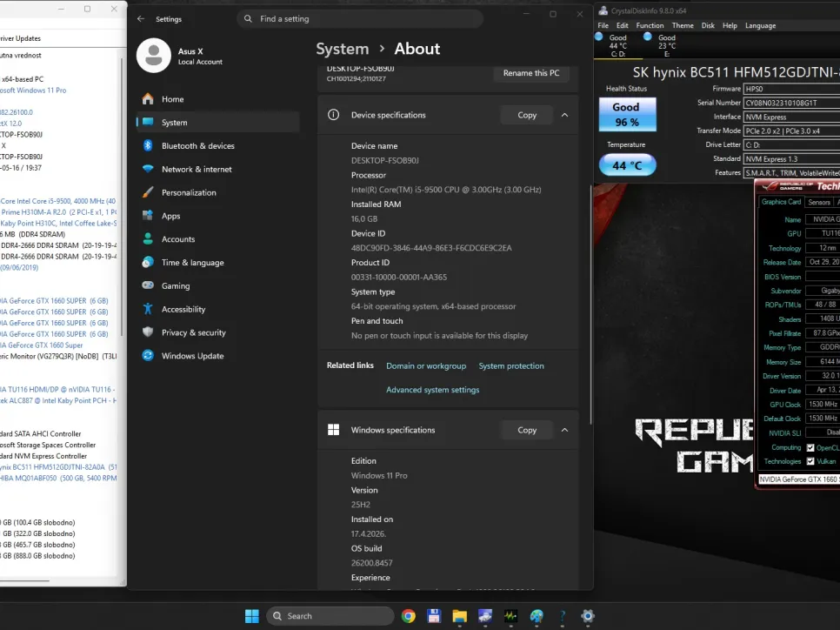Collapse the Windows specifications section

(564, 430)
